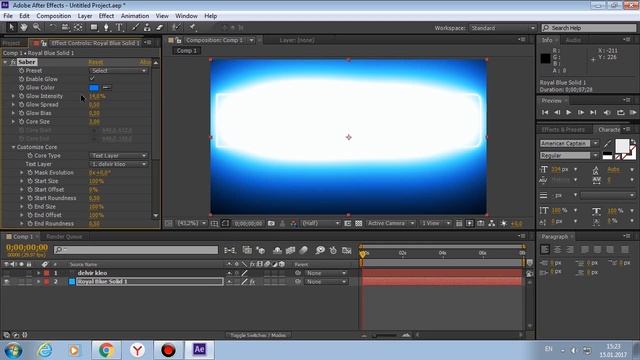This screenshot has height=360, width=640.
Task: Toggle the Saber fx effect switch
Action: (13, 62)
